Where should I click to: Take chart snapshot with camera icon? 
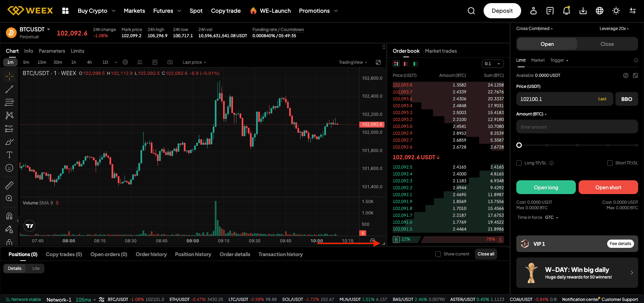click(x=170, y=62)
